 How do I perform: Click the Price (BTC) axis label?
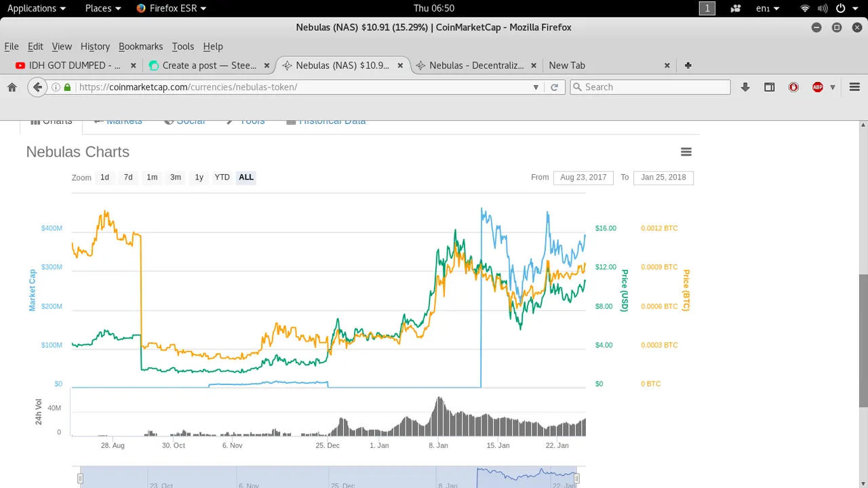686,290
